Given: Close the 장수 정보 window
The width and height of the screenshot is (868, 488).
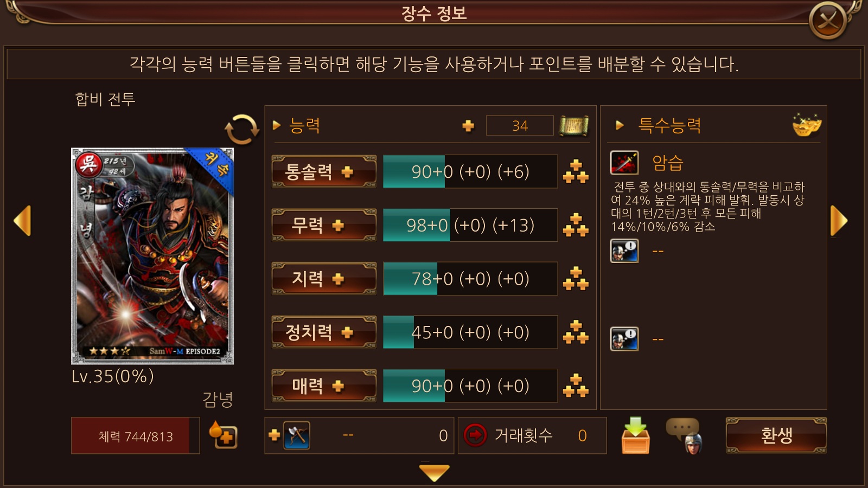Looking at the screenshot, I should coord(828,21).
